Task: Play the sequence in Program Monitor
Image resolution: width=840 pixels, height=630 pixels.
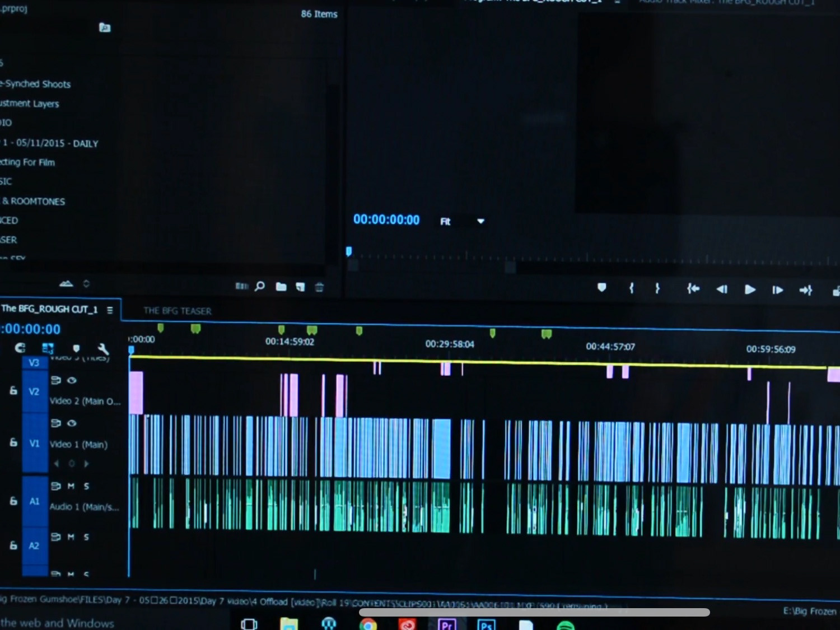Action: coord(750,290)
